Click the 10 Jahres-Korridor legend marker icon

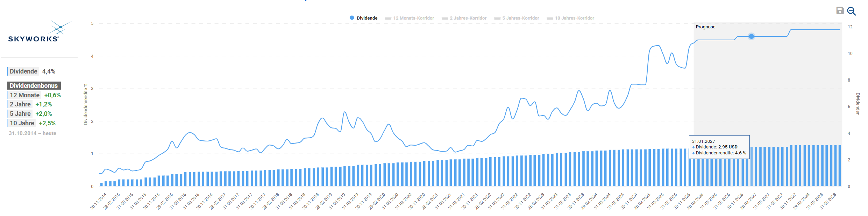(549, 18)
